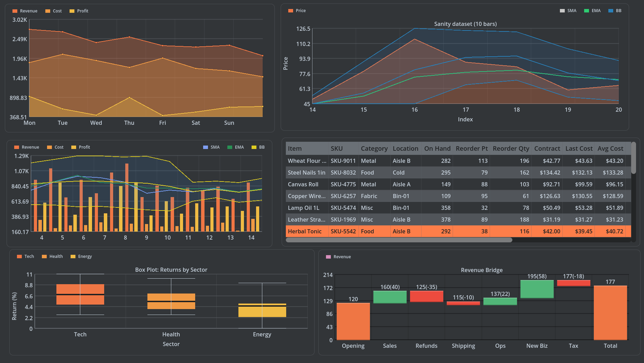The height and width of the screenshot is (363, 644).
Task: Toggle Profit legend in the weekday area chart
Action: point(79,11)
